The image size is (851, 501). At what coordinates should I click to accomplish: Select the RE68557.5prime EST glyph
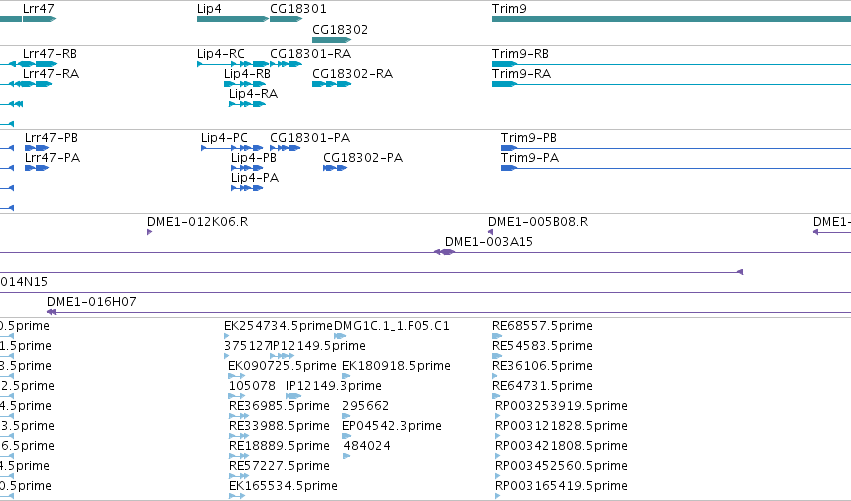pos(497,336)
